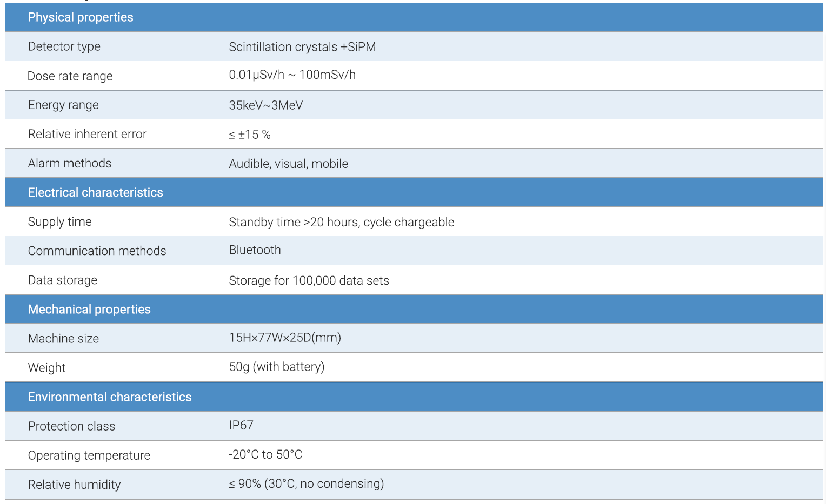Select the Detector type label
This screenshot has height=504, width=826.
click(x=64, y=46)
